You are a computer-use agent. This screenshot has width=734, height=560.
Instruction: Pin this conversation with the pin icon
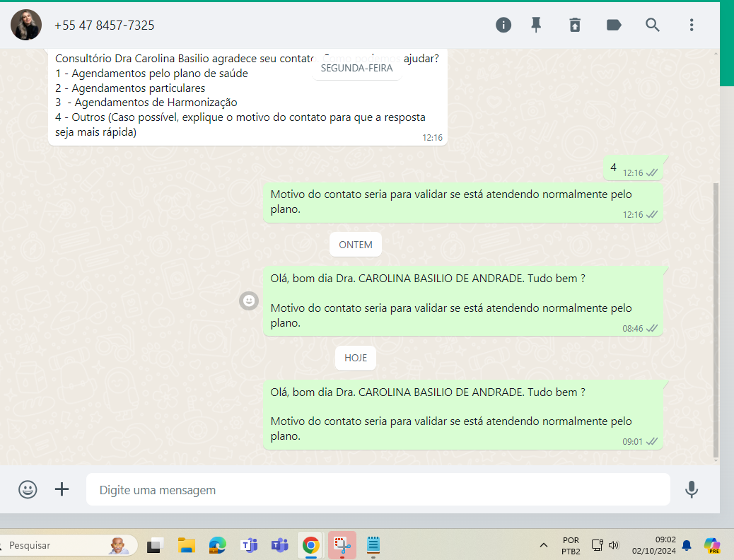[x=536, y=25]
